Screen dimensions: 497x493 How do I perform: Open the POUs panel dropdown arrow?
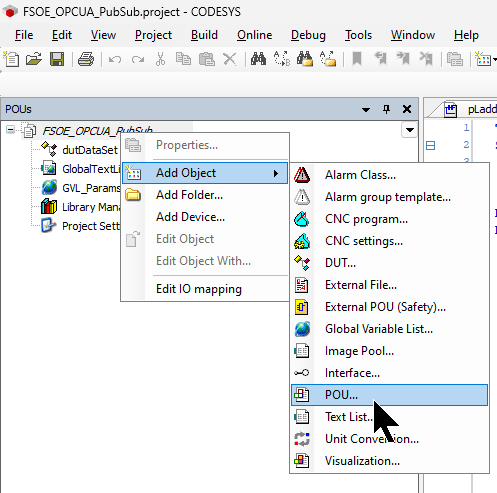coord(366,109)
